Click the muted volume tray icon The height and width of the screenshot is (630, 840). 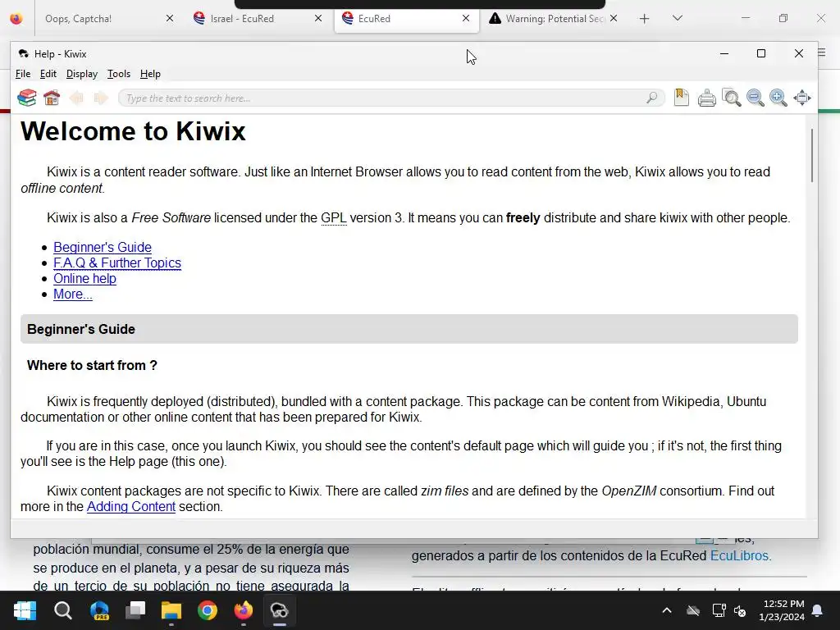click(740, 610)
